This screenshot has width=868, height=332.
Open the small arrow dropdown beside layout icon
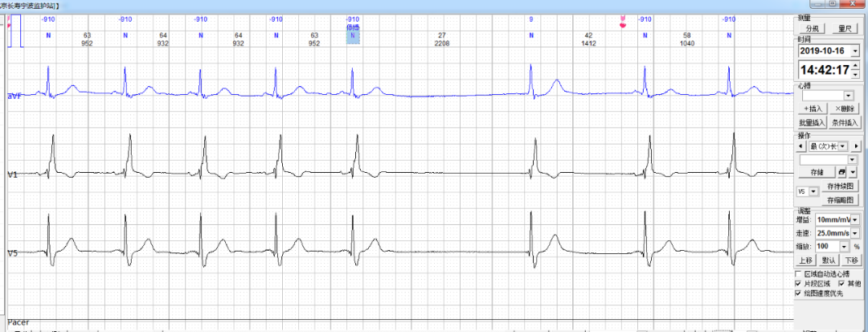tap(853, 172)
